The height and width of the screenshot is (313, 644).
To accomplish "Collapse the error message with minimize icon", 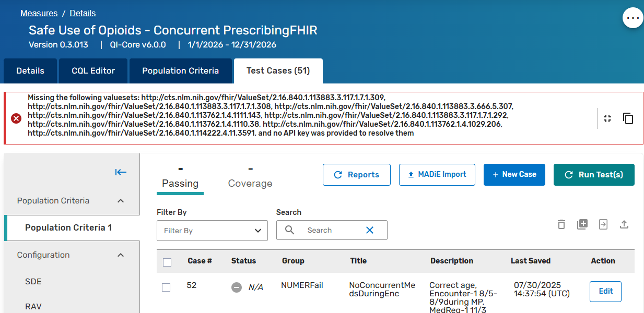I will (607, 118).
